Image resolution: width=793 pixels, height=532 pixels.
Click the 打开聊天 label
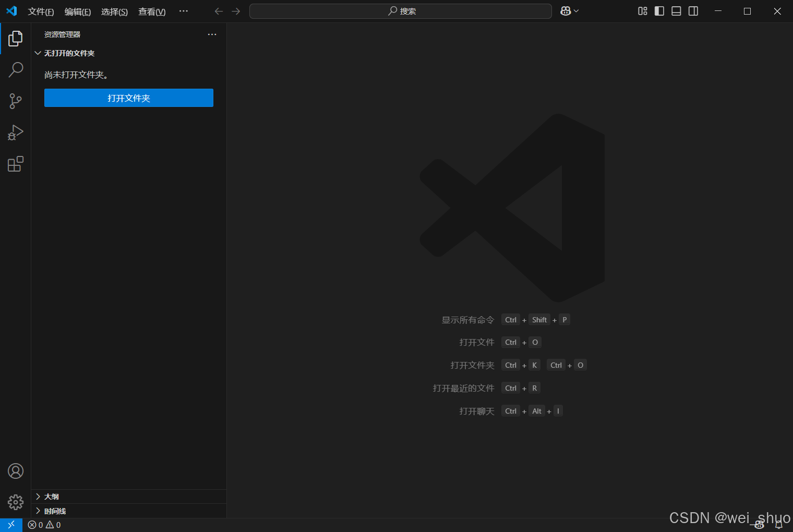pyautogui.click(x=477, y=411)
